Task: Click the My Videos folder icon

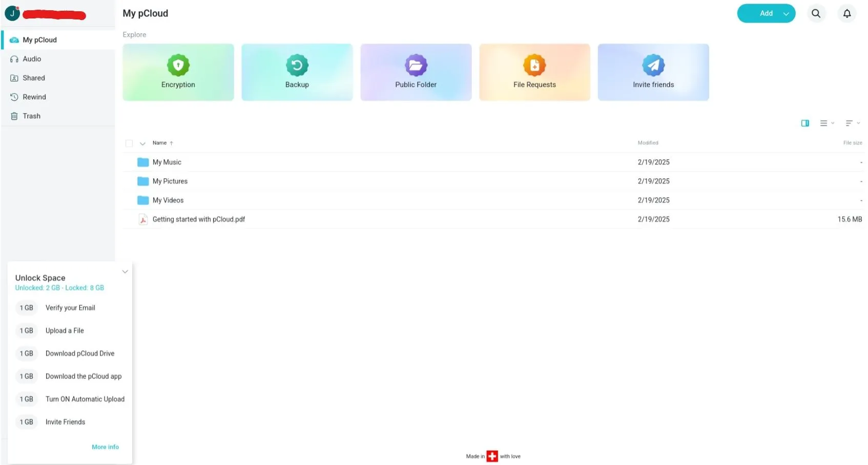Action: (x=143, y=200)
